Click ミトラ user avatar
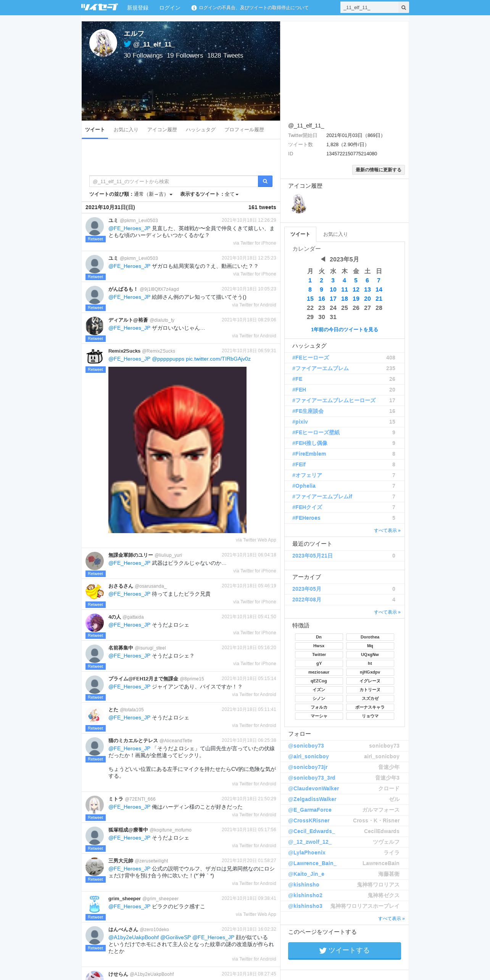Viewport: 490px width, 980px height. click(95, 805)
